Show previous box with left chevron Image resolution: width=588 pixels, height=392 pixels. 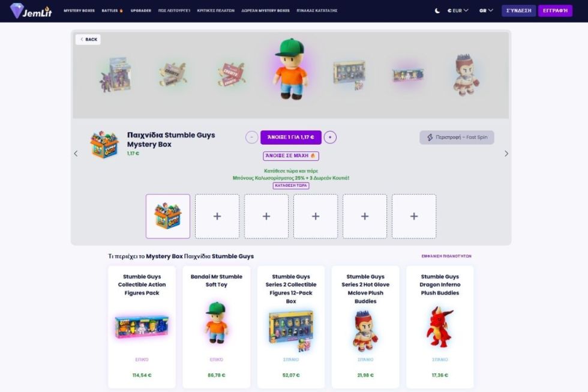coord(76,154)
